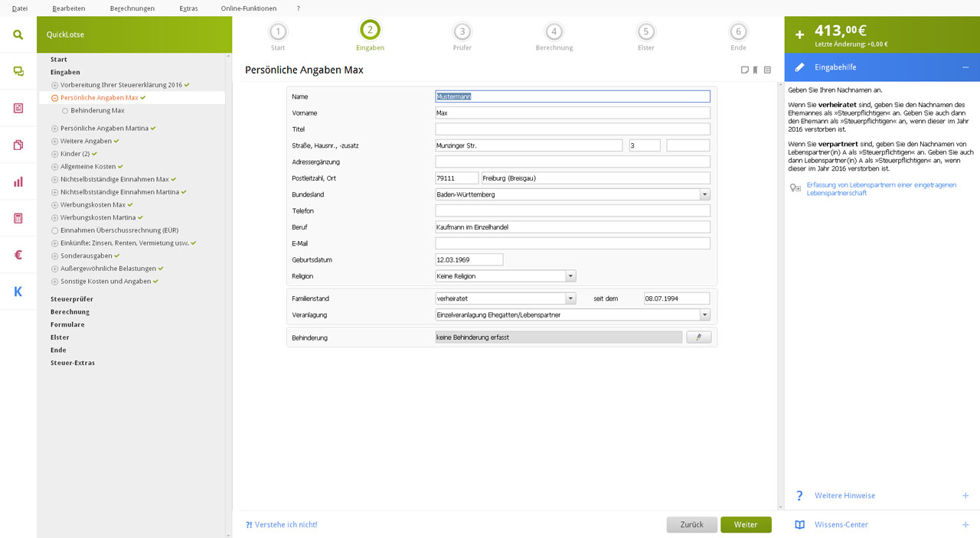The width and height of the screenshot is (980, 538).
Task: Click the bookmark icon beside page title
Action: 755,70
